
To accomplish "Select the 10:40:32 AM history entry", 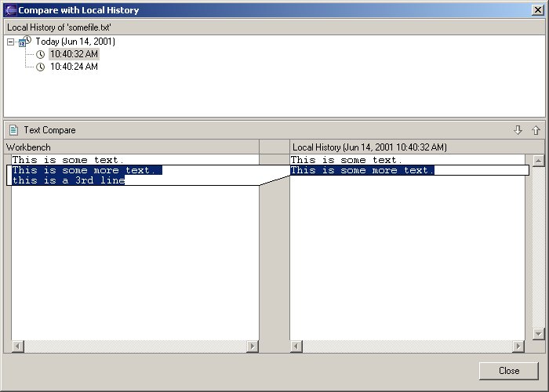I will point(74,55).
